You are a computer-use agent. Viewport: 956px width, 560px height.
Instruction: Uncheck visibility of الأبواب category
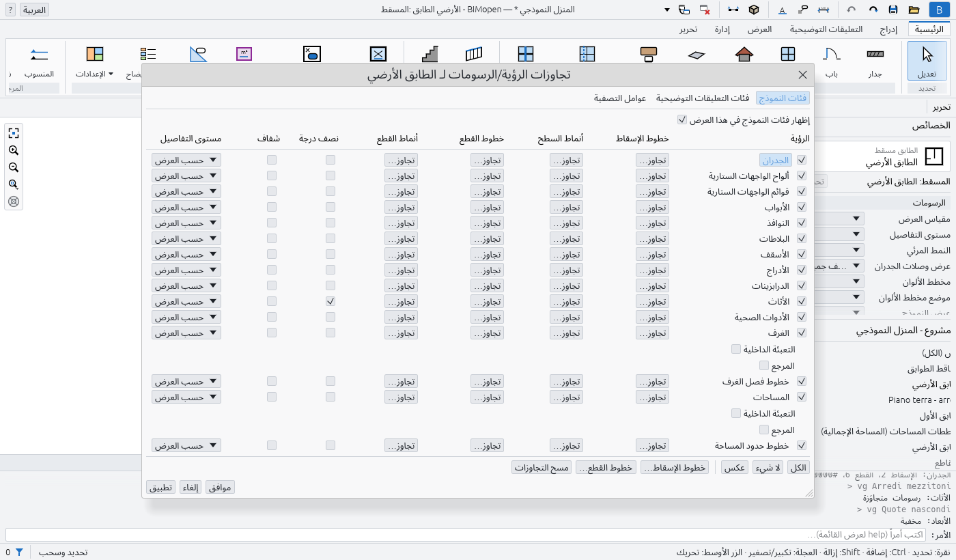(802, 207)
